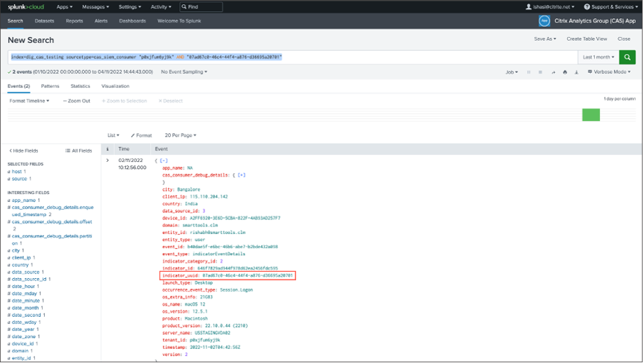Expand cas_consumer_debug_details with [+]
This screenshot has width=644, height=363.
[x=241, y=174]
